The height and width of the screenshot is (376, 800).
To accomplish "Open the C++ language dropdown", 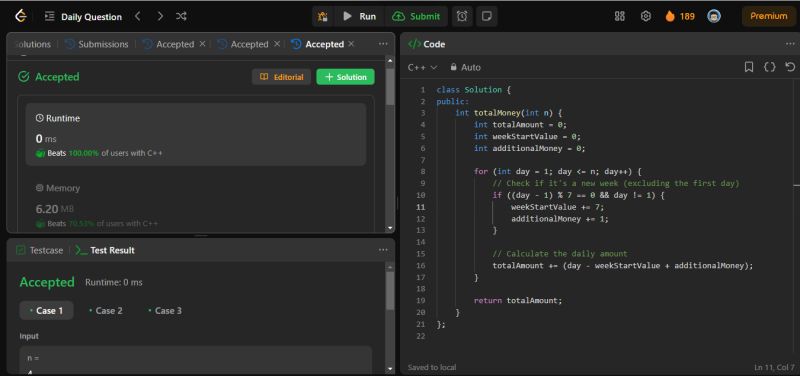I will [x=422, y=67].
